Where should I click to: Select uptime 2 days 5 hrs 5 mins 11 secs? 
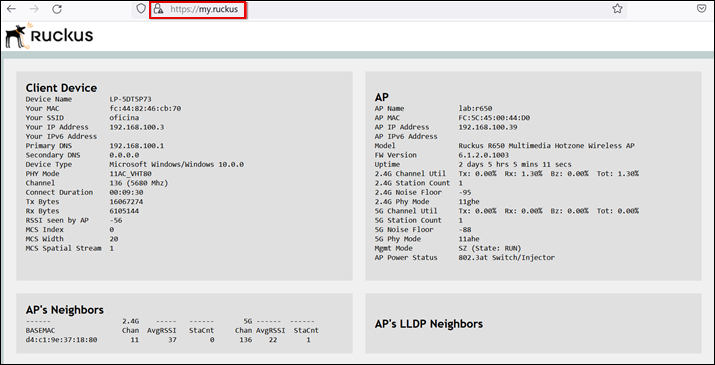515,164
